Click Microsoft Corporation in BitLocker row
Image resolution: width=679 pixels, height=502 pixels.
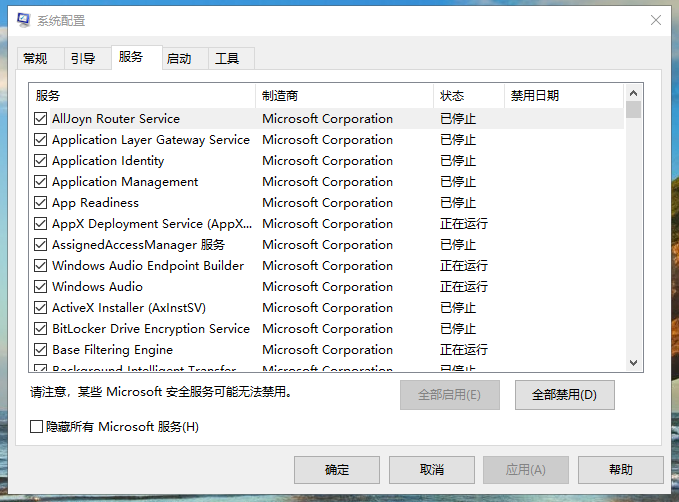pos(328,329)
